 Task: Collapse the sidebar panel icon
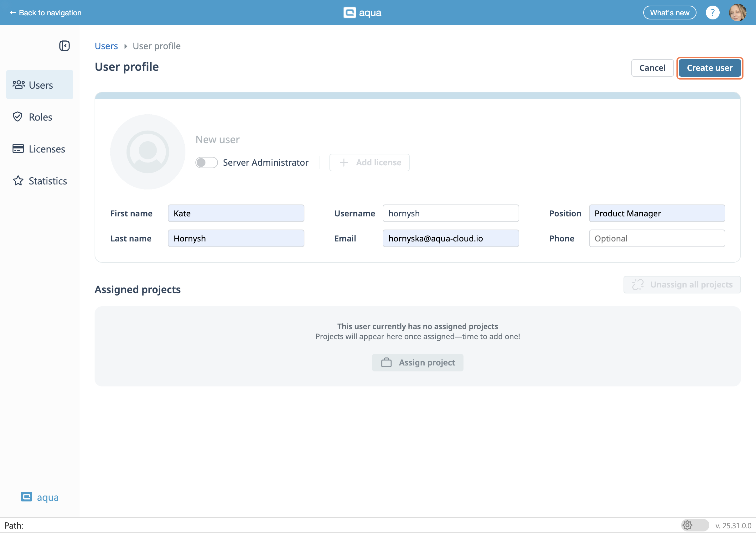point(64,46)
